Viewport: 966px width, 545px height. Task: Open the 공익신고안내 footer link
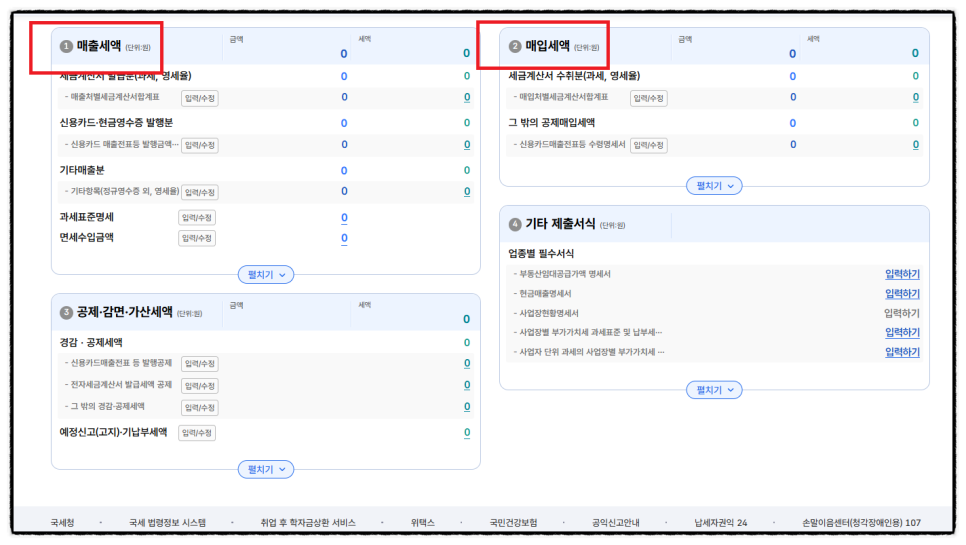[615, 523]
